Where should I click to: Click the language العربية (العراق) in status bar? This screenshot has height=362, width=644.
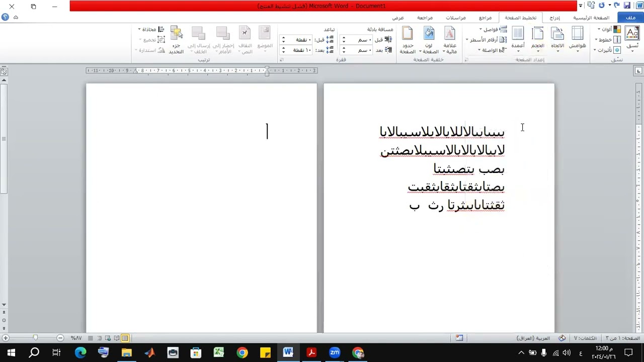click(x=533, y=338)
